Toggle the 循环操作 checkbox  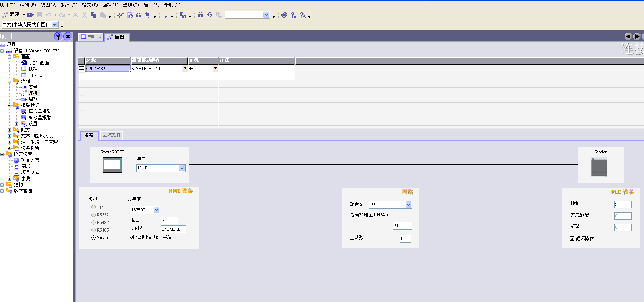tap(572, 238)
